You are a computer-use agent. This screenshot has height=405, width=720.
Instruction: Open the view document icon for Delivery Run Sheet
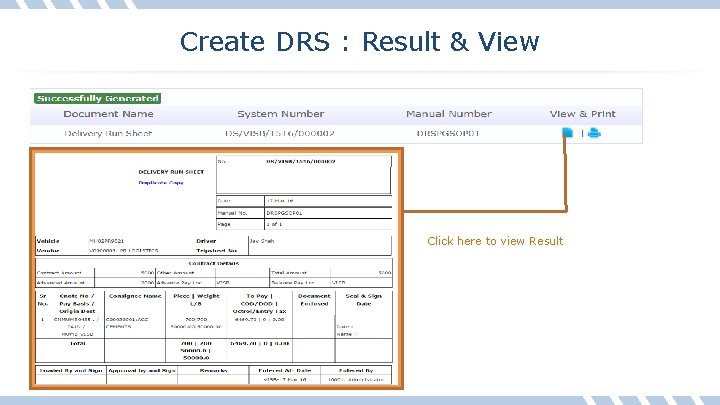568,133
